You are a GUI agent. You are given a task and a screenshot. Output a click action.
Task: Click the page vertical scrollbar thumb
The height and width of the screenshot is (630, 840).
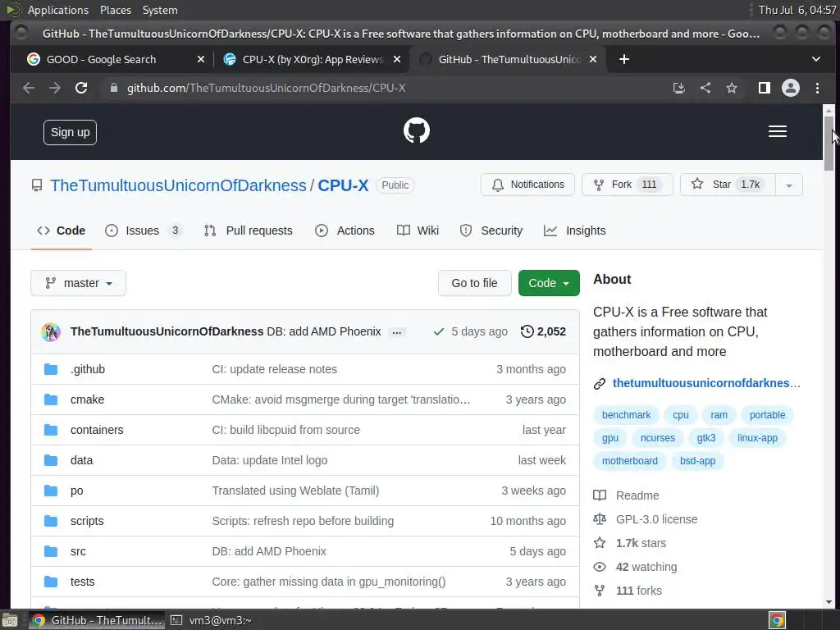coord(829,144)
